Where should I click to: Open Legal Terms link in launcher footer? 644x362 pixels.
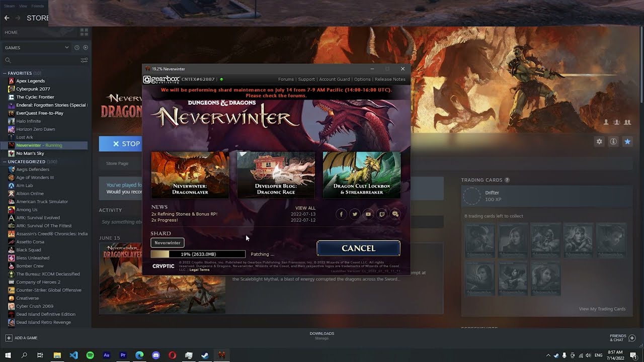pyautogui.click(x=199, y=270)
